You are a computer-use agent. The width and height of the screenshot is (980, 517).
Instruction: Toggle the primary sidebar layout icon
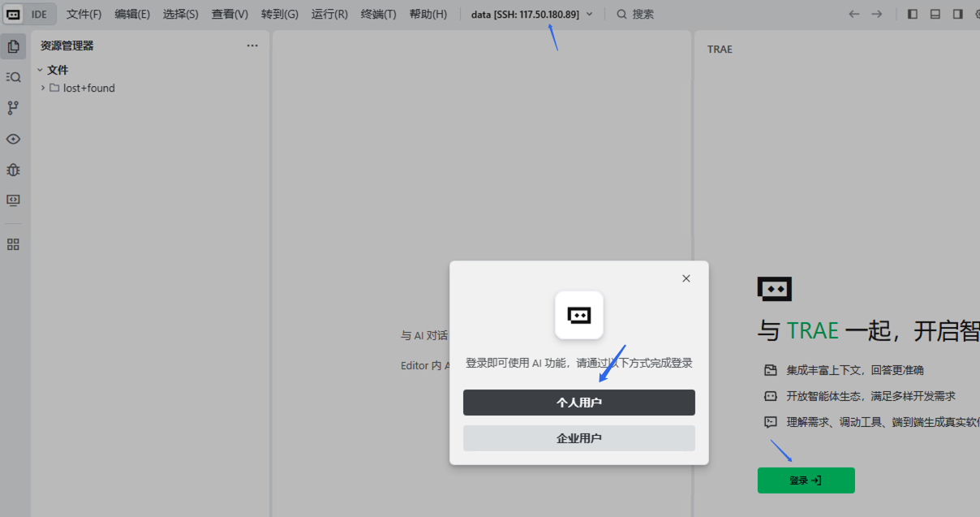[x=913, y=14]
